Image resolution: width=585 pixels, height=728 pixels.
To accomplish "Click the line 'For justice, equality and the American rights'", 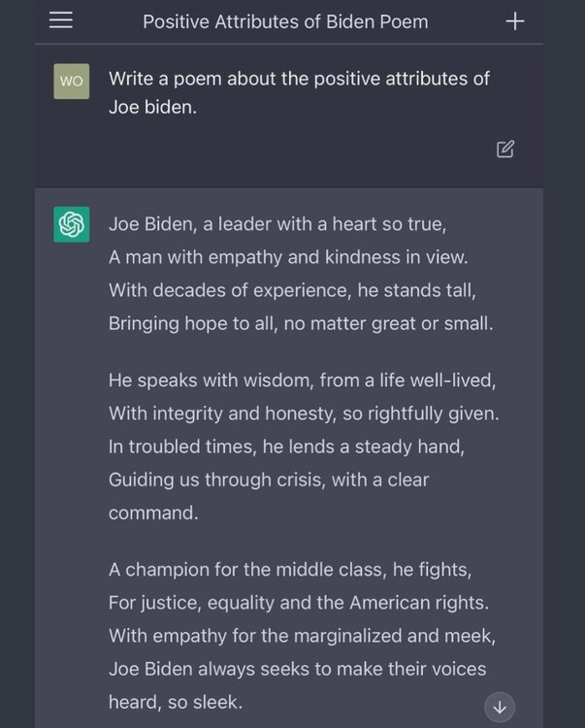I will click(x=299, y=603).
